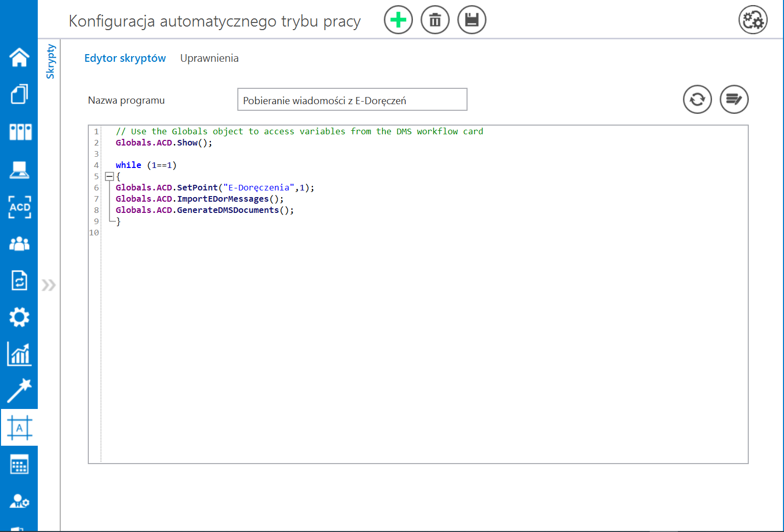Open the calendar icon in sidebar
Viewport: 784px width, 532px height.
pyautogui.click(x=19, y=465)
